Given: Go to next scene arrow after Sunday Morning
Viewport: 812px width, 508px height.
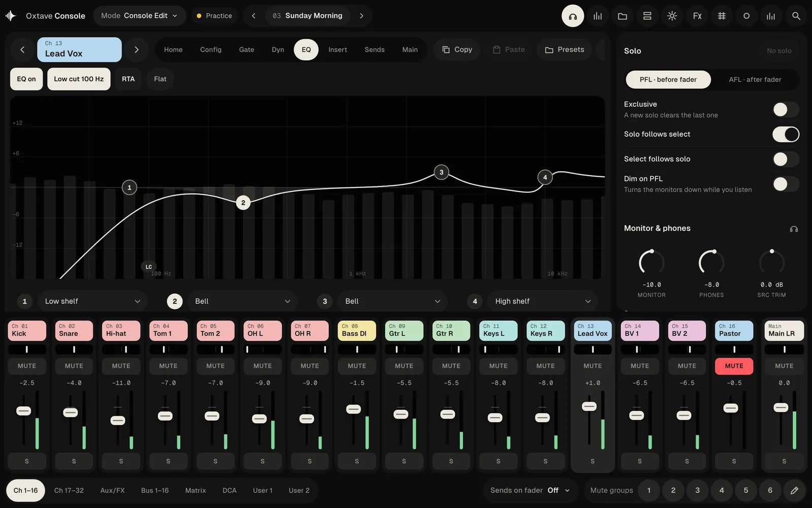Looking at the screenshot, I should click(361, 16).
